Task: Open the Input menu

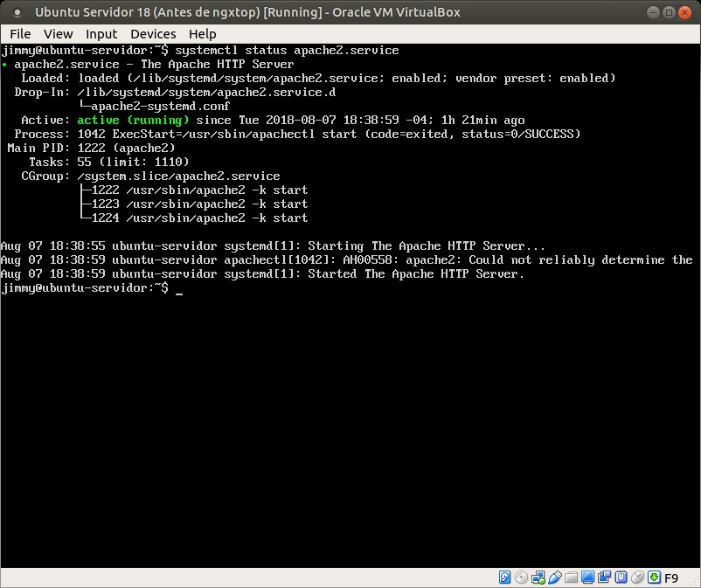Action: 101,33
